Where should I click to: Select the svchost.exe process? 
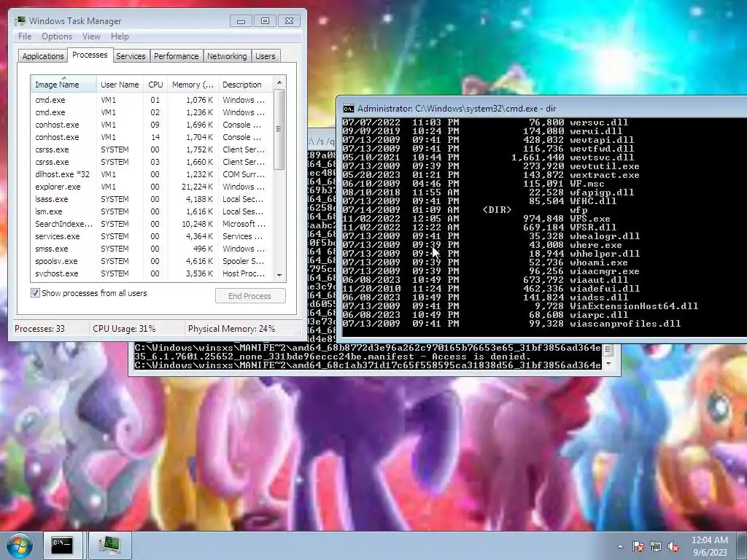(x=152, y=273)
